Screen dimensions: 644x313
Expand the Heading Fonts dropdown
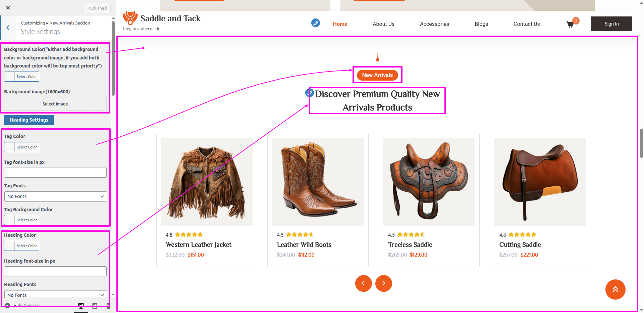[55, 295]
